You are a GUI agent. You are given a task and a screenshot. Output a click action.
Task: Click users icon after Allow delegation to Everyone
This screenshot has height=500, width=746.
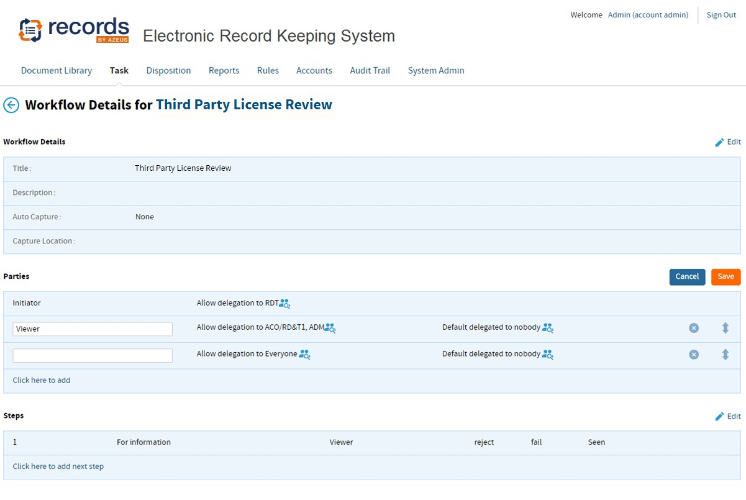click(x=305, y=354)
